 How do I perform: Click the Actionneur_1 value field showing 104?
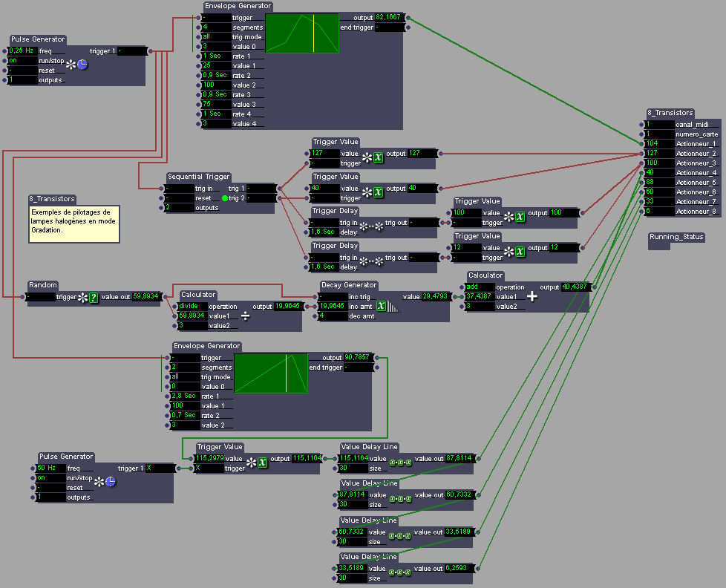coord(658,143)
